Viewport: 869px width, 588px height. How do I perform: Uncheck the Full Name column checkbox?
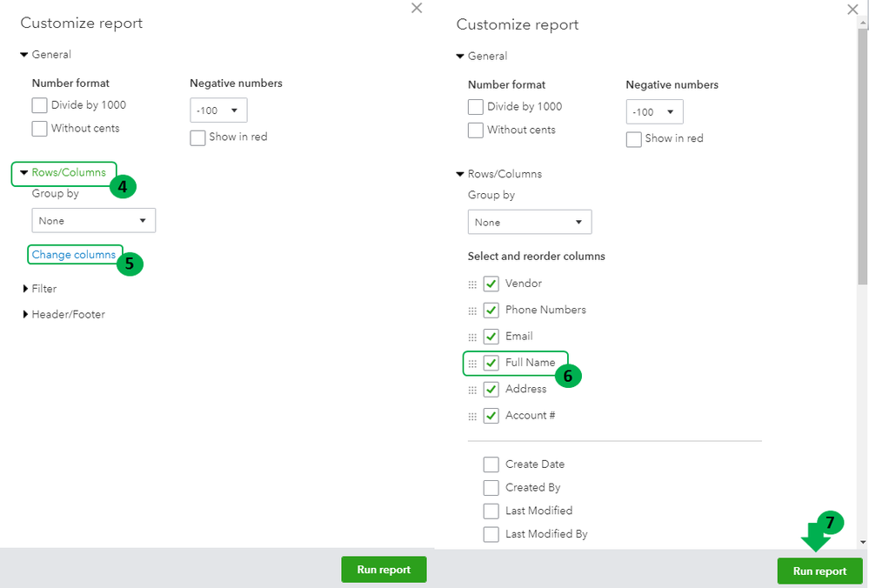491,363
